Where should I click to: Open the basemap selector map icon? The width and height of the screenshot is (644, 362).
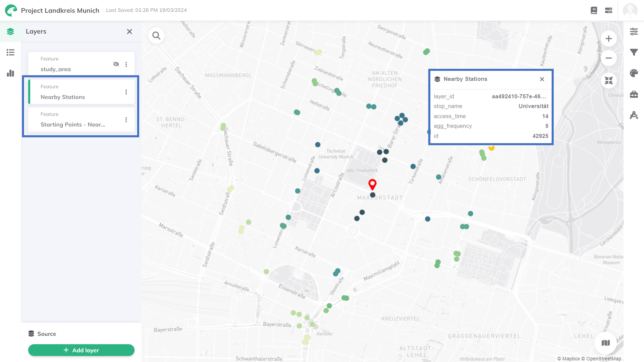click(x=606, y=343)
